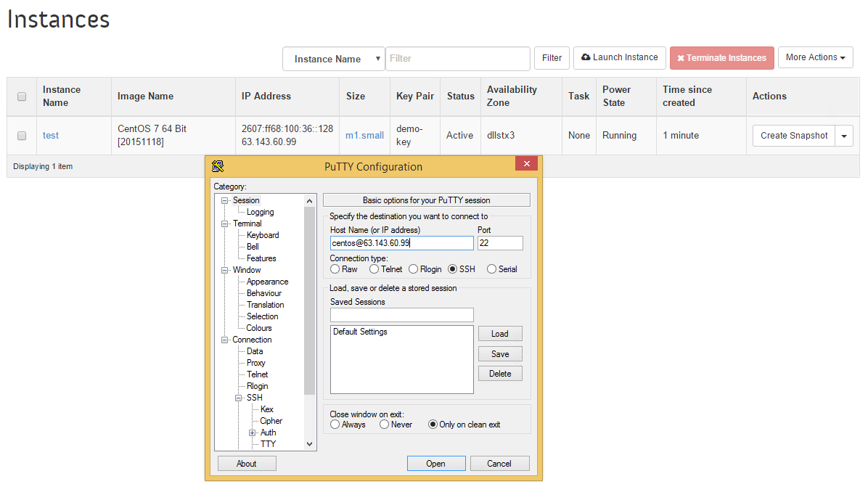The height and width of the screenshot is (500, 868).
Task: Expand the Auth tree node
Action: click(x=253, y=433)
